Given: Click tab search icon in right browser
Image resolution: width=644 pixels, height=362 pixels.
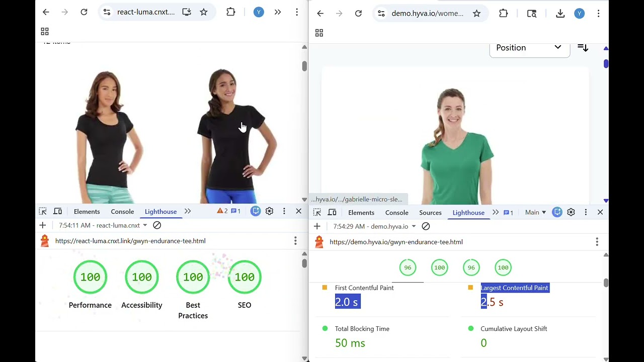Looking at the screenshot, I should pyautogui.click(x=532, y=14).
